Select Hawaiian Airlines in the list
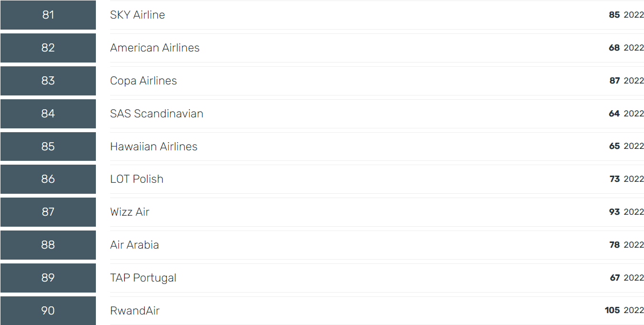The width and height of the screenshot is (644, 325). pos(154,147)
